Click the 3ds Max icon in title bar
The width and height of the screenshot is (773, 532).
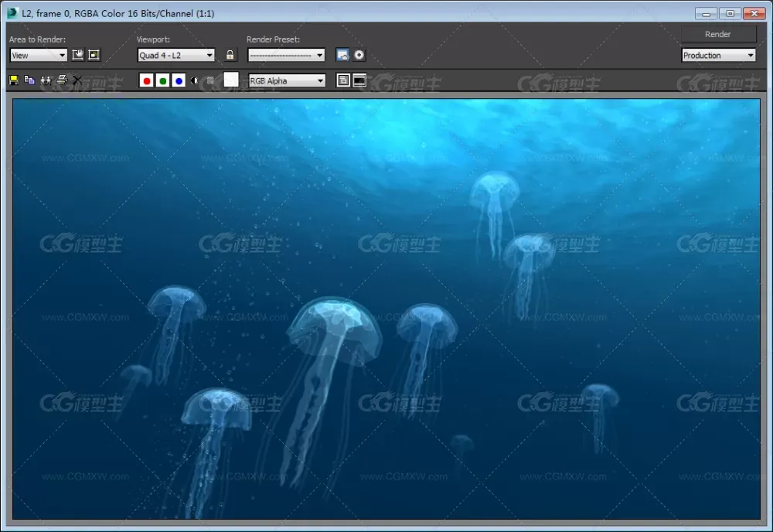tap(13, 13)
